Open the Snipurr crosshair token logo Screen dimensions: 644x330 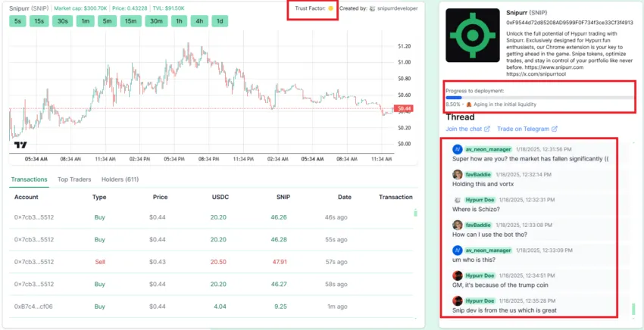click(x=472, y=36)
